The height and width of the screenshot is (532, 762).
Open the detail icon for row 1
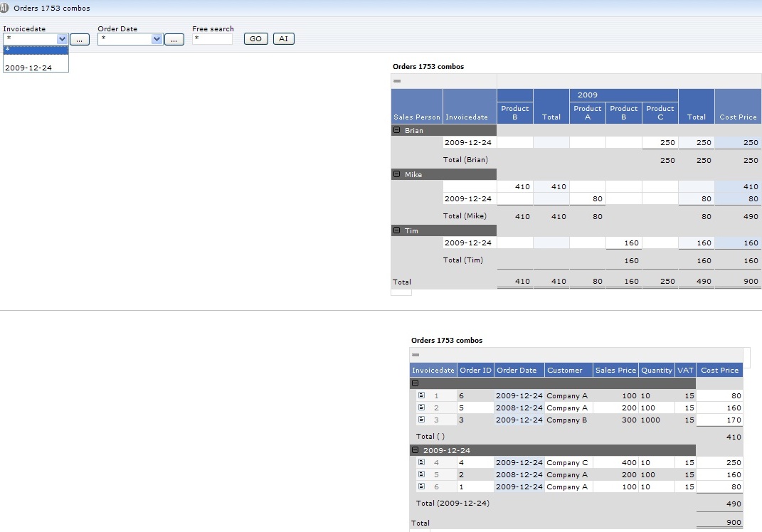(421, 395)
